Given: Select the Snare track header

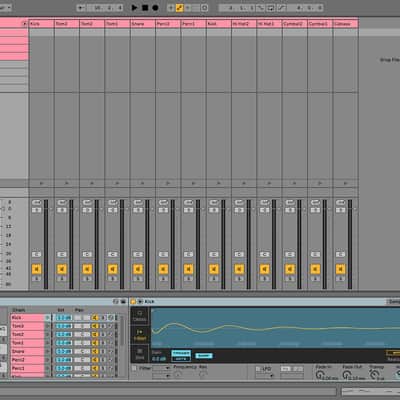Looking at the screenshot, I should coord(143,24).
